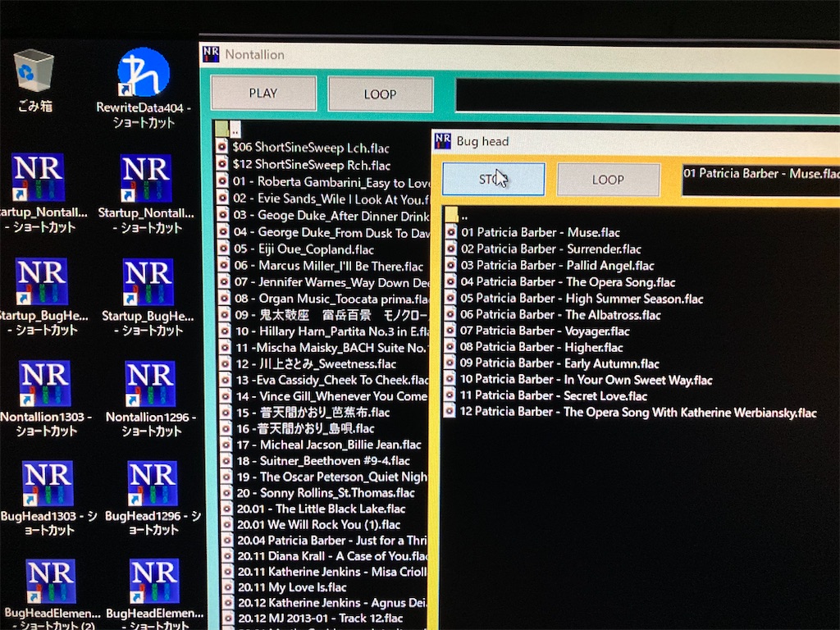The image size is (840, 630).
Task: Select 06 - Marcus Miller_I'll Be There.flac
Action: [328, 266]
